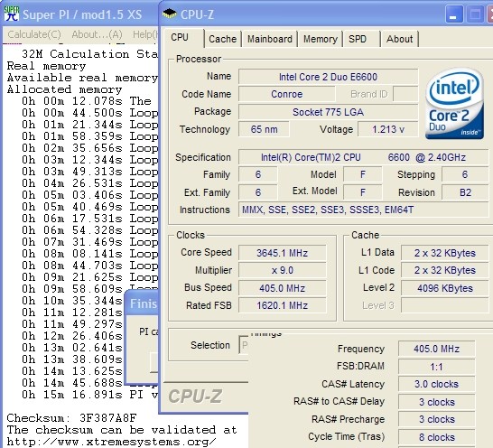Open the Calculate(C) menu
493x448 pixels.
[34, 34]
